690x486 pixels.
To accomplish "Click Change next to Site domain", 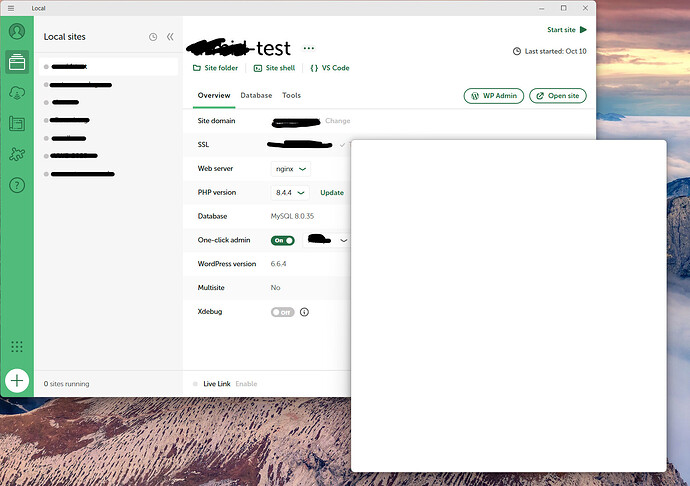I will [x=338, y=121].
